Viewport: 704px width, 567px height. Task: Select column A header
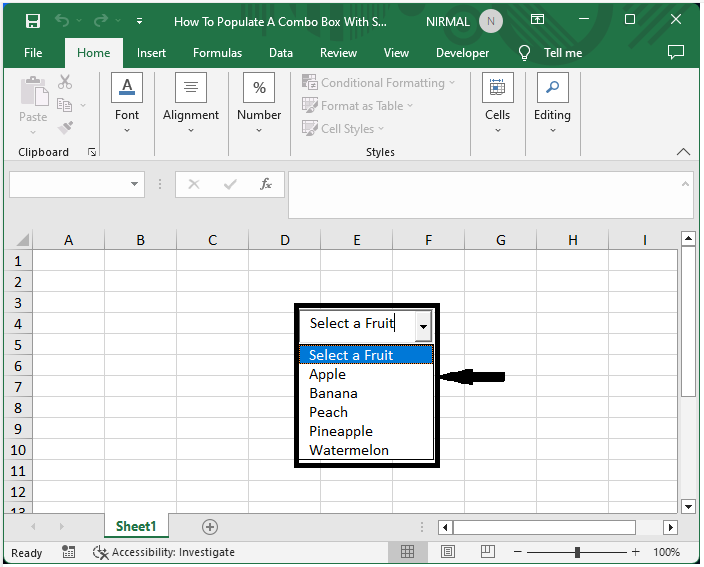[x=68, y=240]
